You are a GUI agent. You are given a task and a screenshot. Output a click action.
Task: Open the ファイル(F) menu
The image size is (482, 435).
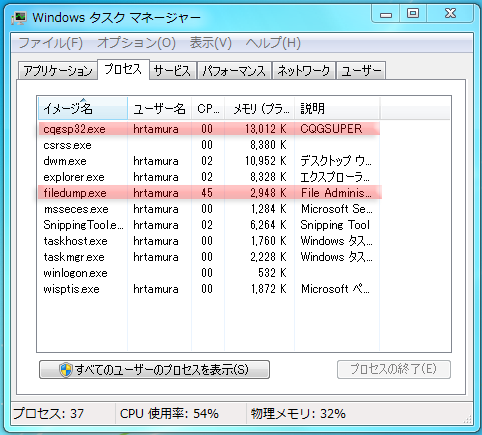(51, 43)
